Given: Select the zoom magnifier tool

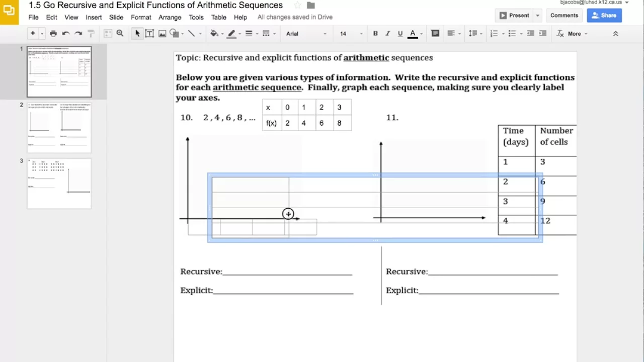Looking at the screenshot, I should click(120, 34).
